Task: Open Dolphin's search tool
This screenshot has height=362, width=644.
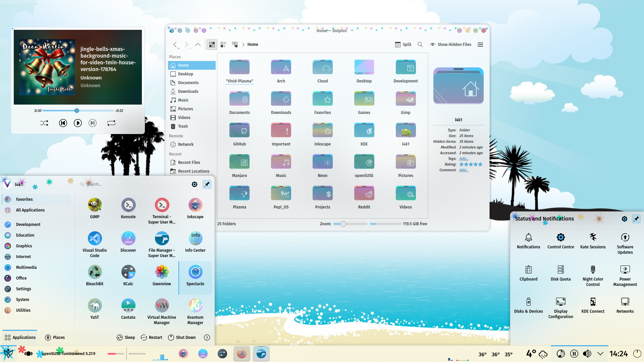Action: 420,44
